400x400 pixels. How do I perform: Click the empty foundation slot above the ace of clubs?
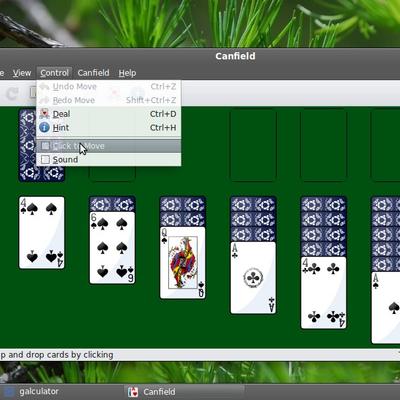tap(253, 146)
